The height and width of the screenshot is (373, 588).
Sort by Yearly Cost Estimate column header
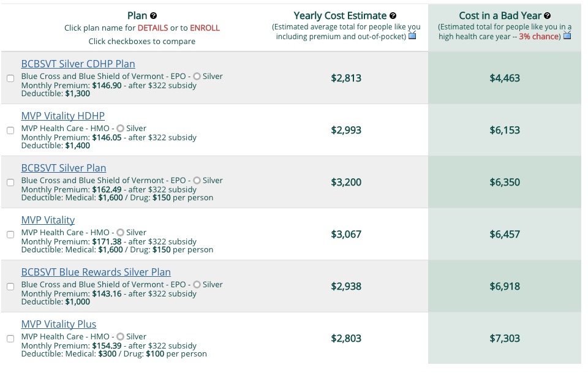pos(340,16)
